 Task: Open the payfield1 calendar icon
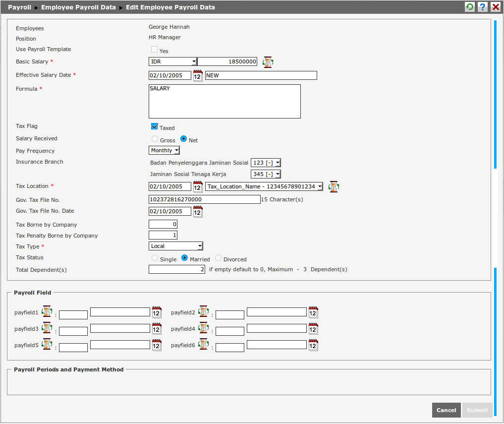pyautogui.click(x=157, y=312)
